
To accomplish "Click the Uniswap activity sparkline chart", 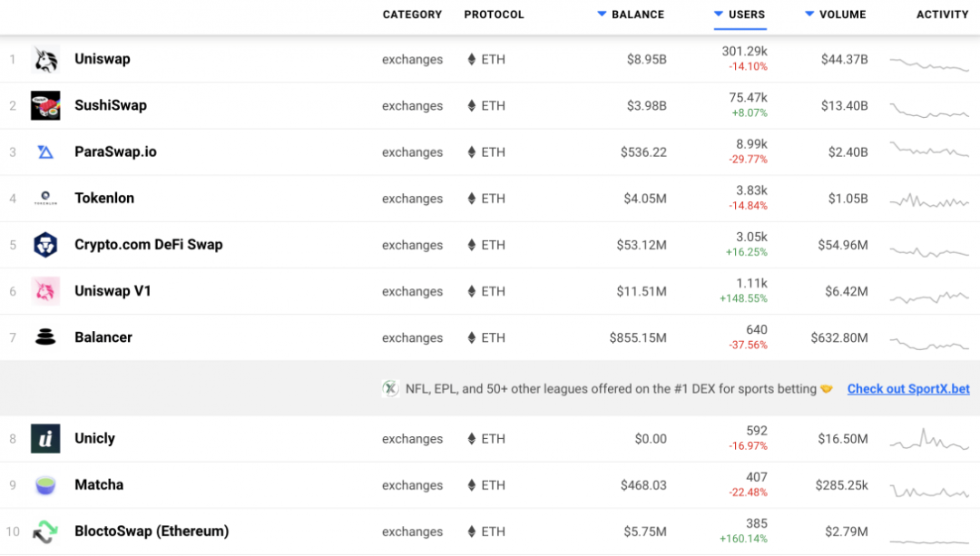I will coord(929,63).
